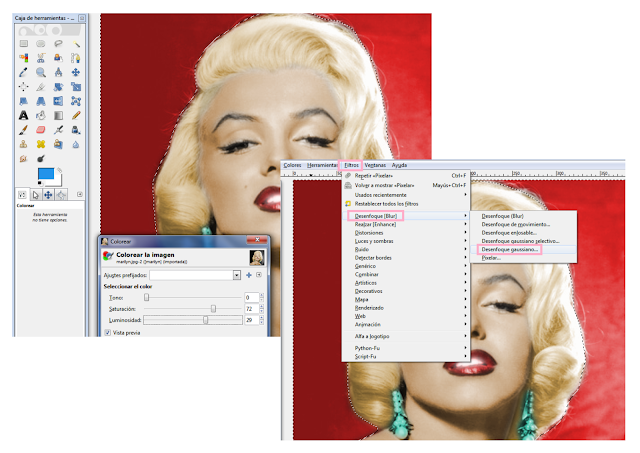This screenshot has height=453, width=640.
Task: Activate the Text tool
Action: point(24,115)
